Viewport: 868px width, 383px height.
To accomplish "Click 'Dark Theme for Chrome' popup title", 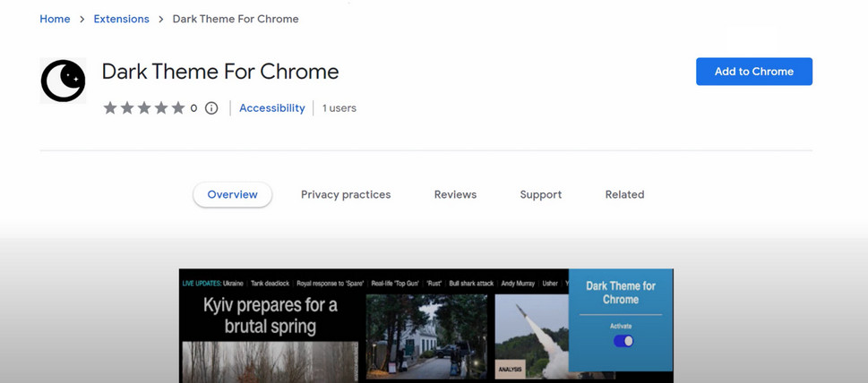I will point(621,293).
